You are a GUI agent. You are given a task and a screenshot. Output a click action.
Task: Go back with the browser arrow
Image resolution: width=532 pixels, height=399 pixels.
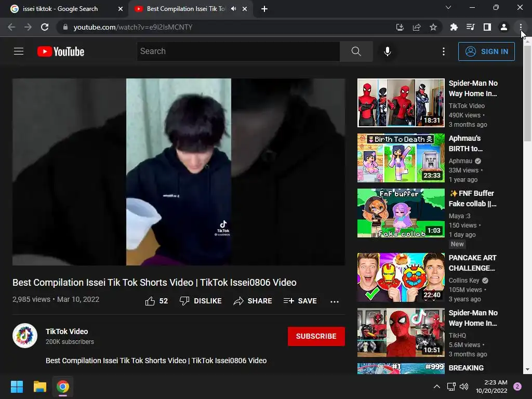11,27
